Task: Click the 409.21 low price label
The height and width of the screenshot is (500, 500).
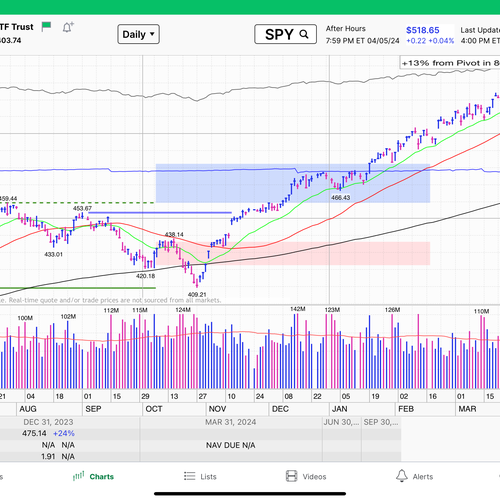Action: 197,294
